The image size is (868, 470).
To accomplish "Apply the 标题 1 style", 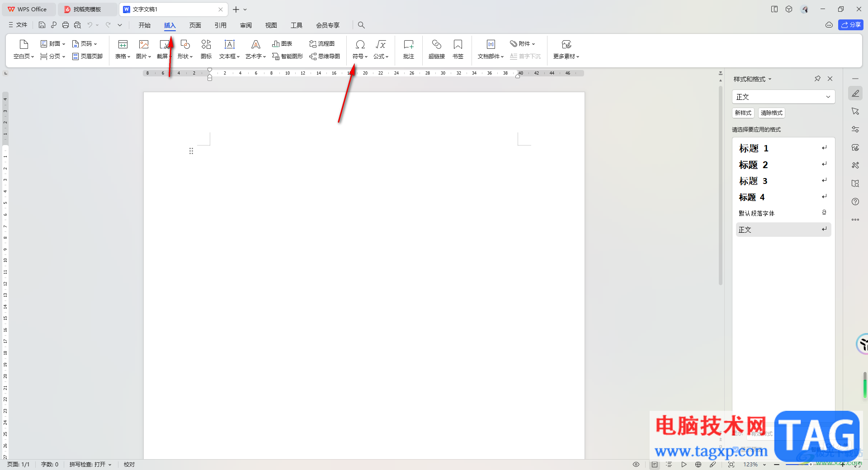I will [783, 148].
